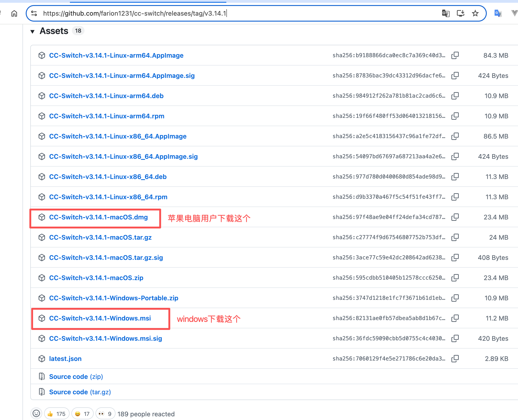The height and width of the screenshot is (420, 518).
Task: Download CC-Switch-v3.14.1-Windows-Portable.zip
Action: pyautogui.click(x=114, y=298)
